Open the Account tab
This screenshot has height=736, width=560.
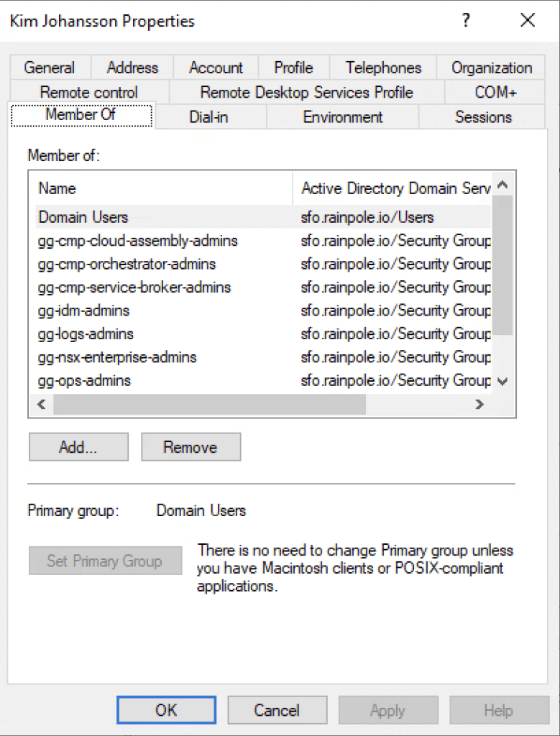pos(216,68)
